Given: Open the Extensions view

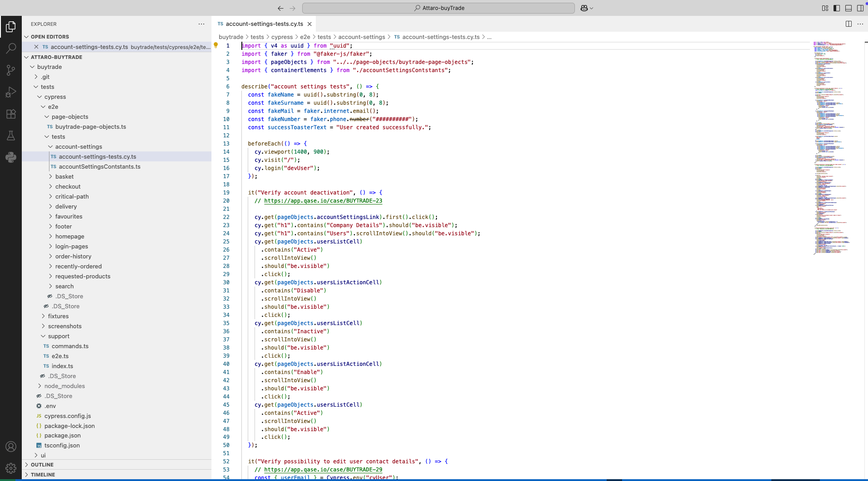Looking at the screenshot, I should (x=11, y=114).
